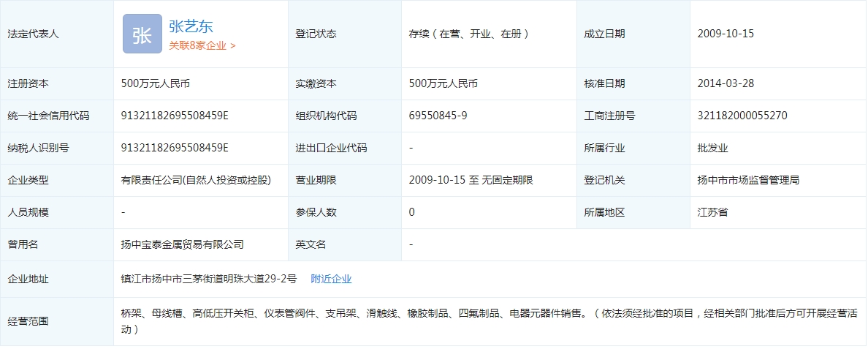Screen dimensions: 868x349
Task: Click the business term 2009-10-15 至 无固定期限
Action: click(x=471, y=180)
